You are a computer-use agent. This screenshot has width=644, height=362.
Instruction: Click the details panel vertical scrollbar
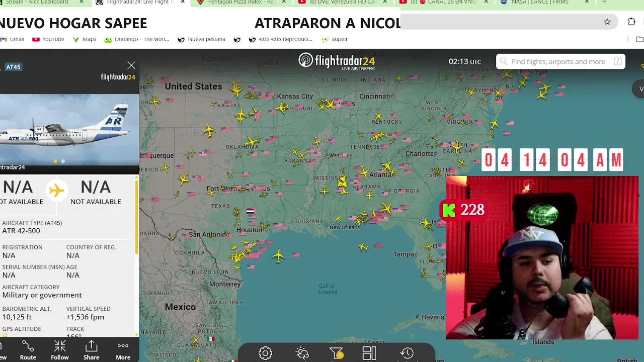point(136,216)
